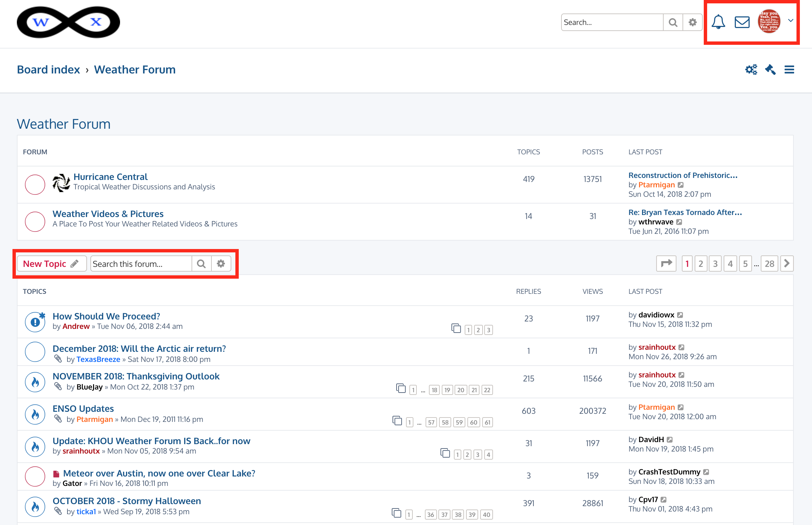The height and width of the screenshot is (525, 812).
Task: Go to last page 28
Action: [769, 264]
